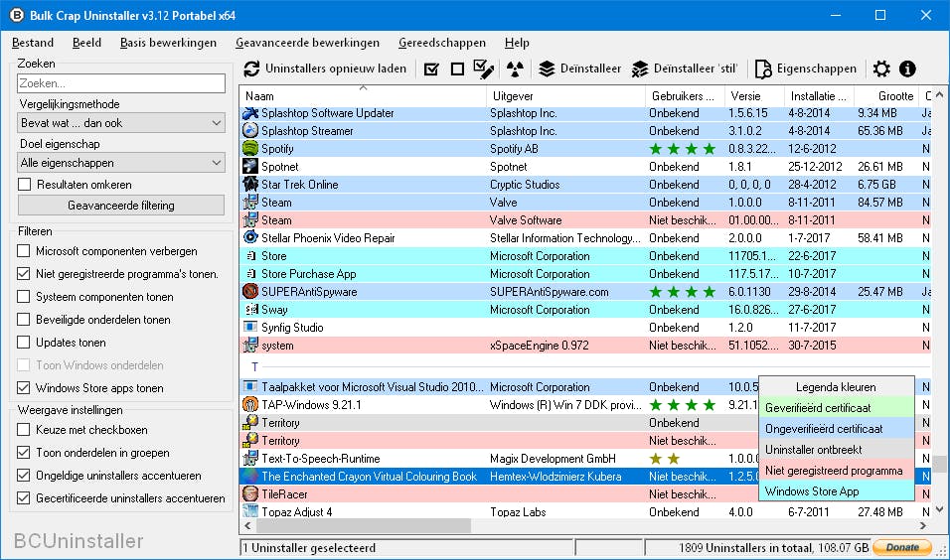Click the radiation hazard toolbar icon
Viewport: 950px width, 560px height.
(x=514, y=70)
